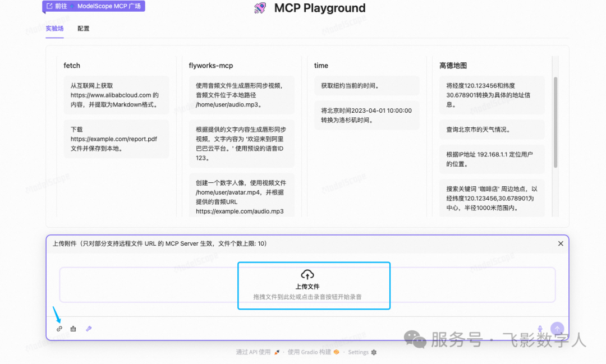
Task: Click the microphone voice input icon
Action: (540, 329)
